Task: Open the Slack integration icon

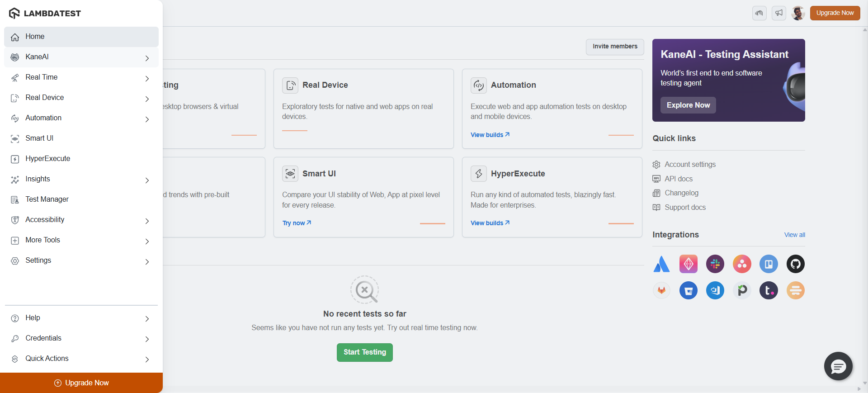Action: (715, 264)
